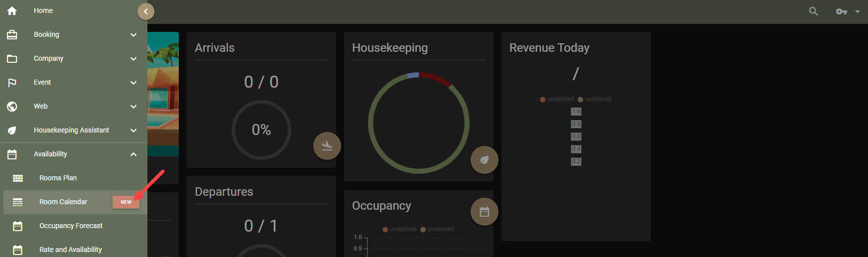Click the Rate and Availability calendar icon

pyautogui.click(x=18, y=250)
